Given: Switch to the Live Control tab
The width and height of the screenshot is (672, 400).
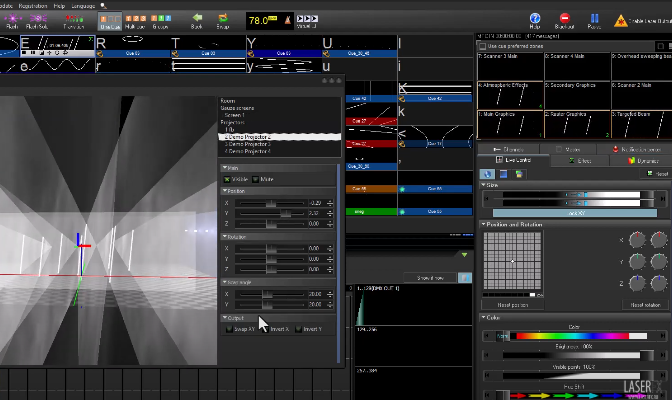Looking at the screenshot, I should (513, 160).
